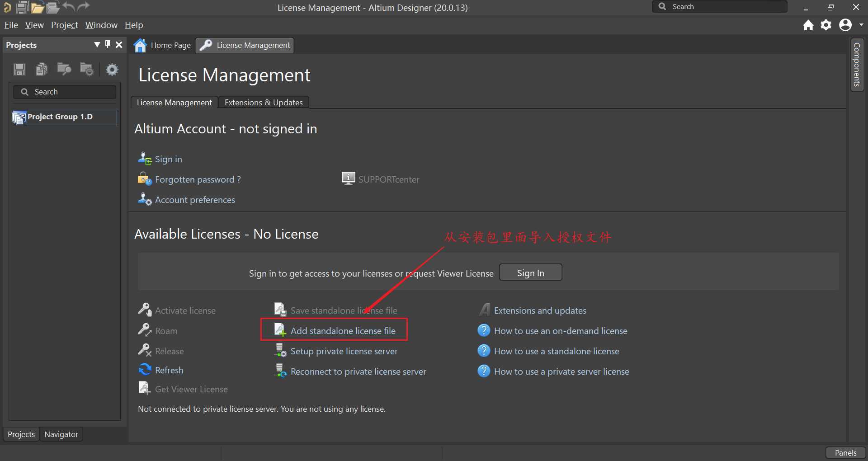Click Get Viewer License
The width and height of the screenshot is (868, 461).
(191, 389)
